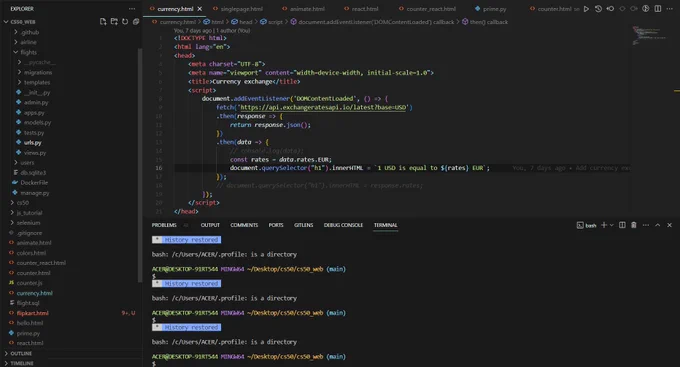Collapse the flights folder
The height and width of the screenshot is (367, 680).
click(x=28, y=52)
